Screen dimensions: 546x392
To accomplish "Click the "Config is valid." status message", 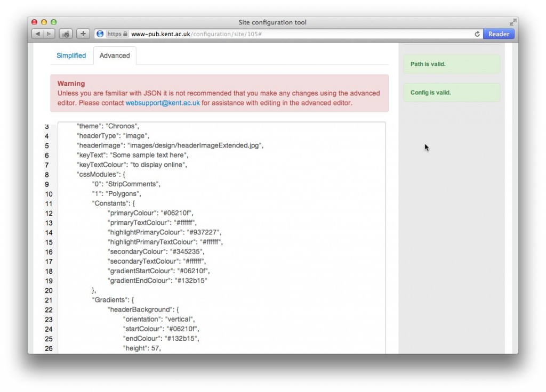I will click(430, 93).
